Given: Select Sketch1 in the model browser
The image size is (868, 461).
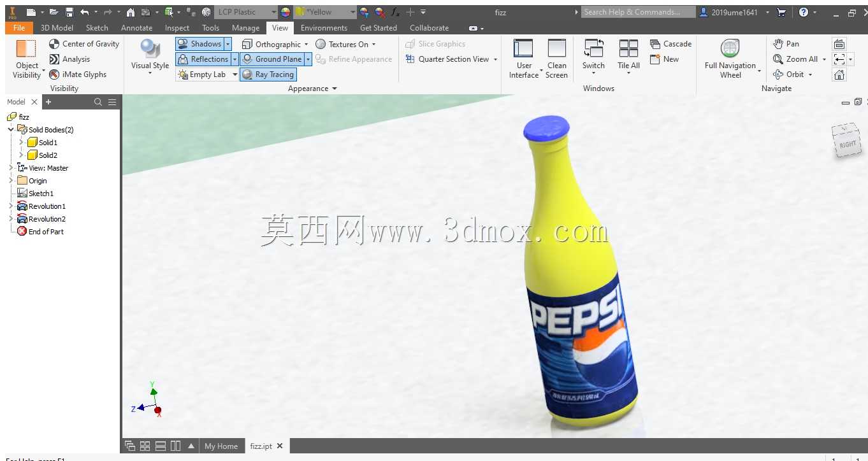Looking at the screenshot, I should [x=36, y=194].
